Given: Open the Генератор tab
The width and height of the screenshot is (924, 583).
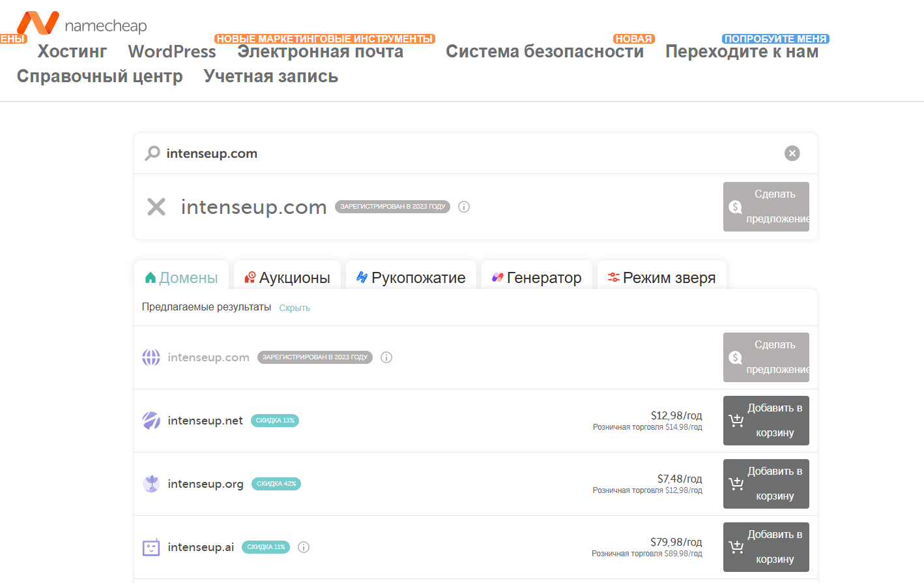Looking at the screenshot, I should (537, 277).
